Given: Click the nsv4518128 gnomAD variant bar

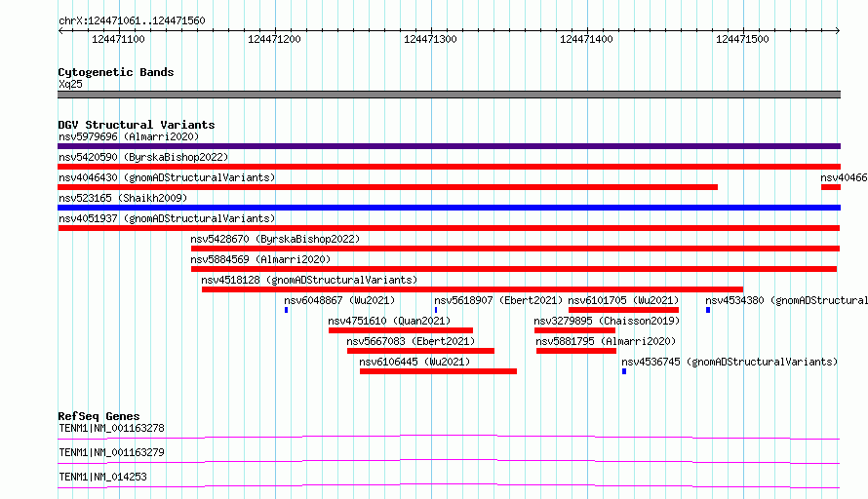Looking at the screenshot, I should [472, 289].
